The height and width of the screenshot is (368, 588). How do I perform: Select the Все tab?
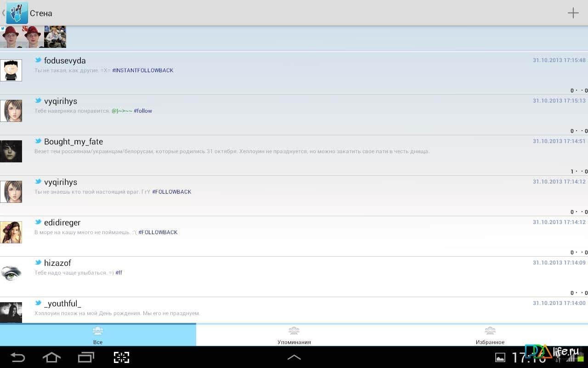click(x=98, y=335)
